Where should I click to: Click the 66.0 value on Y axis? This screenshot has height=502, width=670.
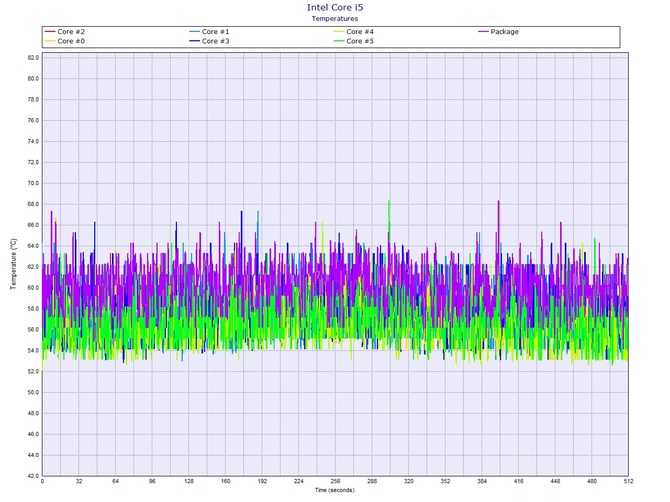33,225
